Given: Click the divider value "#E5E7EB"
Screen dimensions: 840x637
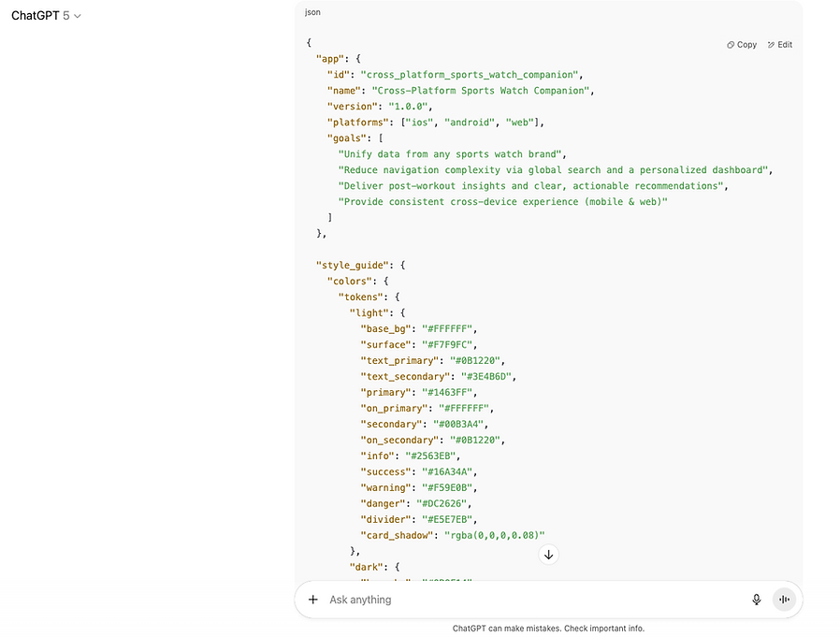Looking at the screenshot, I should pos(447,519).
